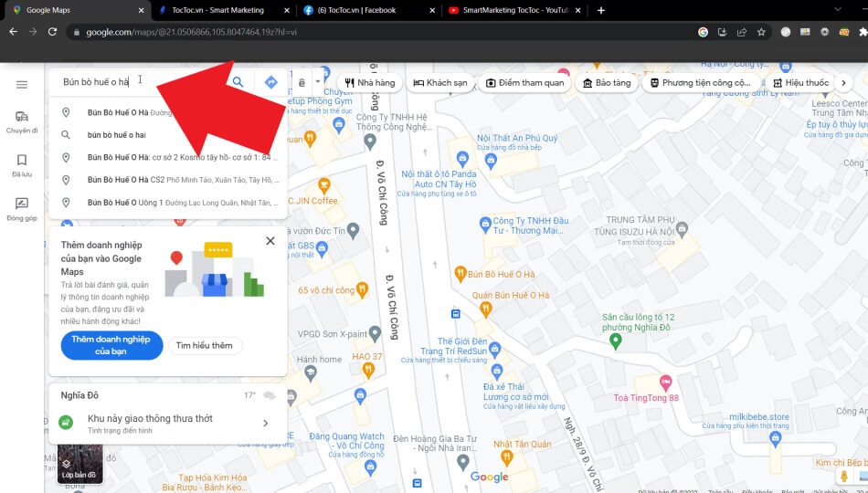Filter by Nhà hàng category chip
868x493 pixels.
coord(369,82)
